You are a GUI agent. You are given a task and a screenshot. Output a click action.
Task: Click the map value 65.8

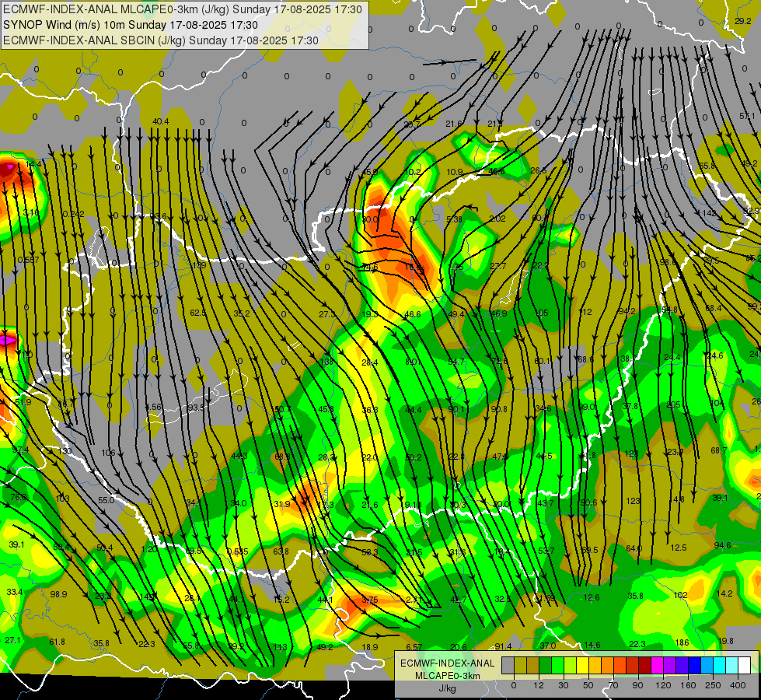point(707,166)
